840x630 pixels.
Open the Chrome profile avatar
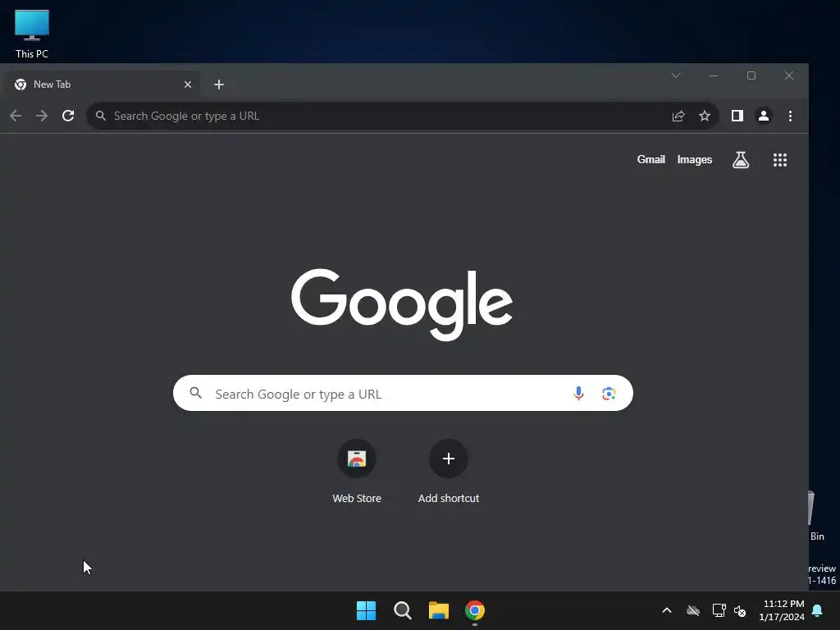click(764, 116)
